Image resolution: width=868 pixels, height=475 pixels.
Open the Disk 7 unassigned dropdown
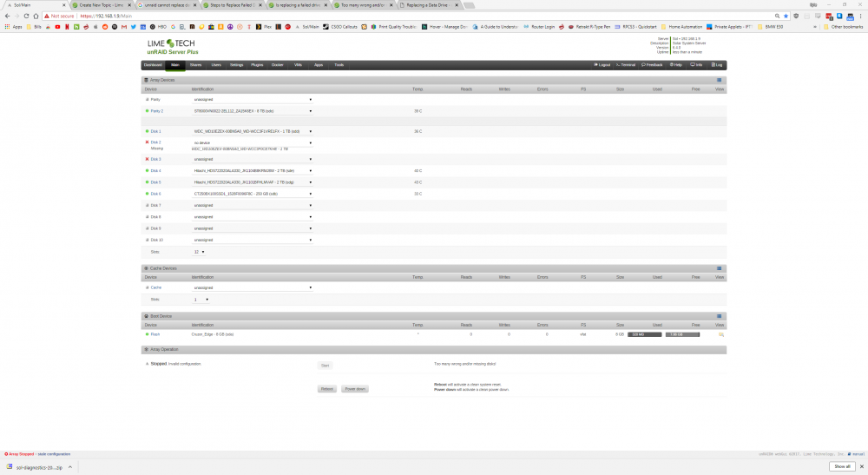click(x=253, y=206)
